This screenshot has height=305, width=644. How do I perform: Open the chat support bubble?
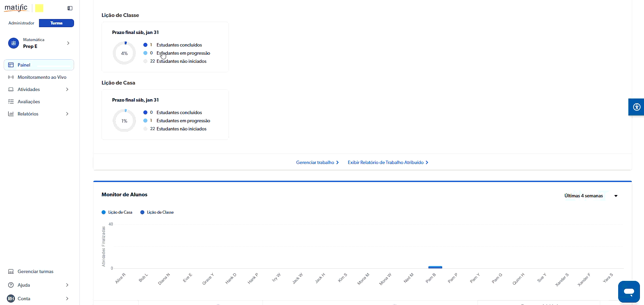[629, 291]
